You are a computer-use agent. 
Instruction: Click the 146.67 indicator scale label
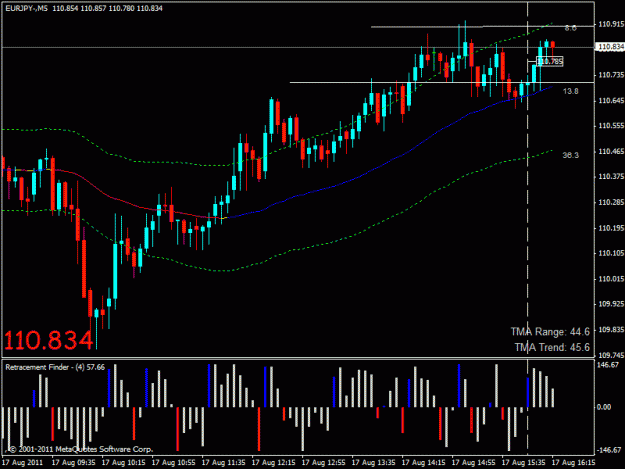click(609, 365)
